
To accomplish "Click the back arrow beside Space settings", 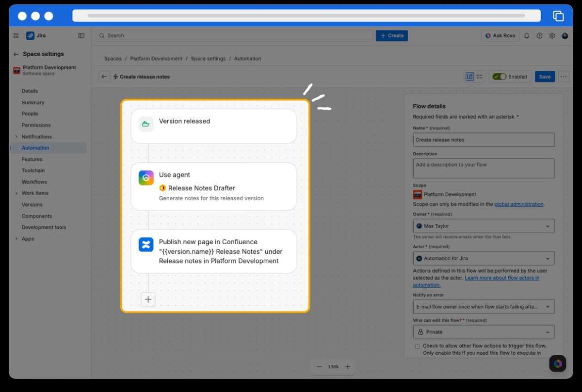I will pos(16,54).
